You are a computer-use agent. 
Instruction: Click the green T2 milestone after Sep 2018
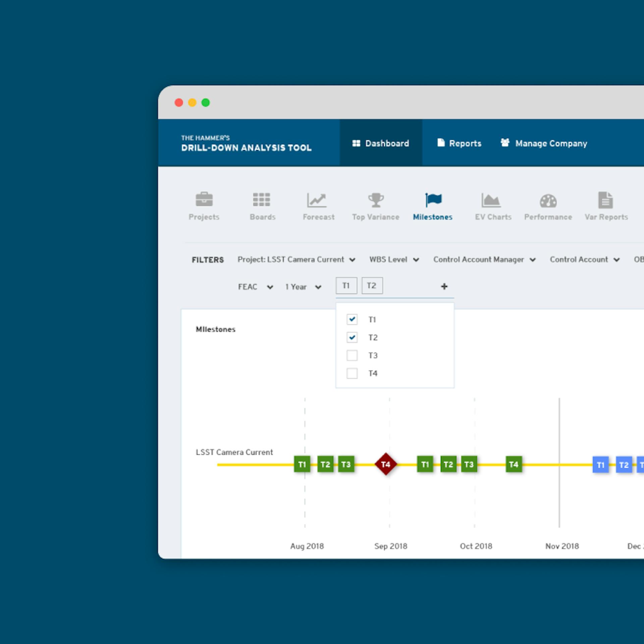pyautogui.click(x=448, y=464)
